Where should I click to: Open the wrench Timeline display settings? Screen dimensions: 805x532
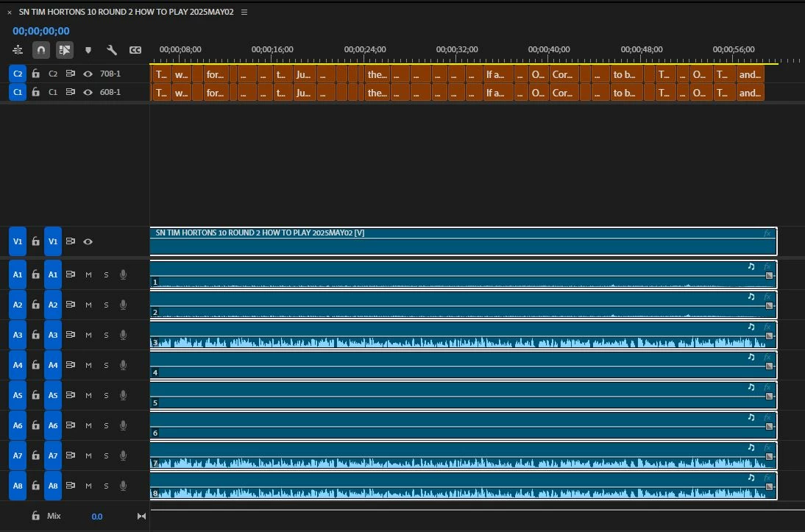[111, 50]
